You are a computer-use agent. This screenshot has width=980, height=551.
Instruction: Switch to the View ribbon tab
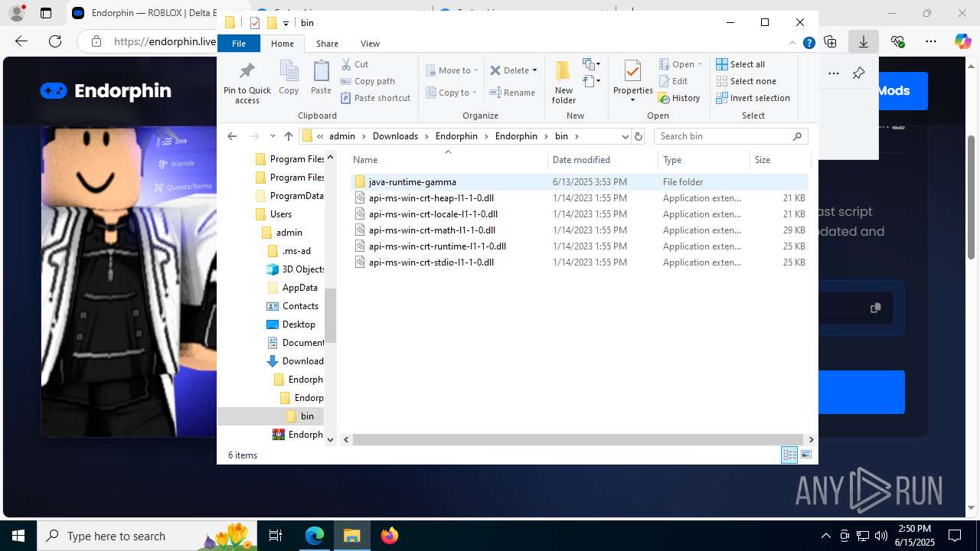370,44
